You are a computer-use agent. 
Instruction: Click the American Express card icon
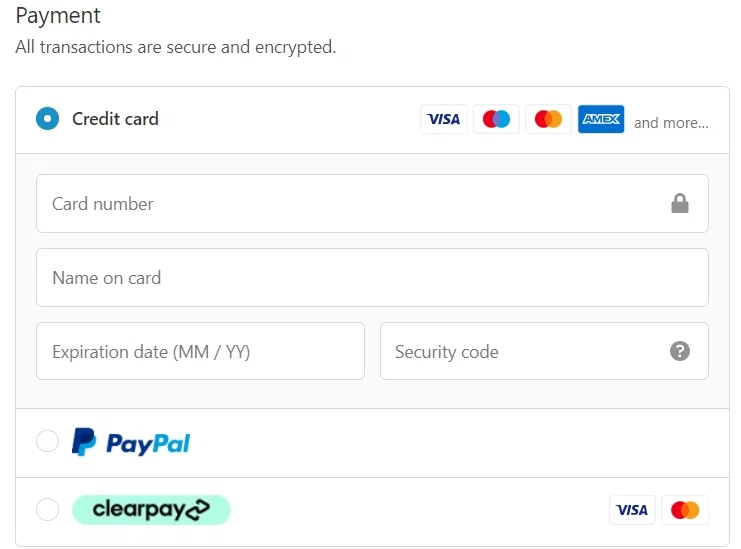click(x=601, y=119)
